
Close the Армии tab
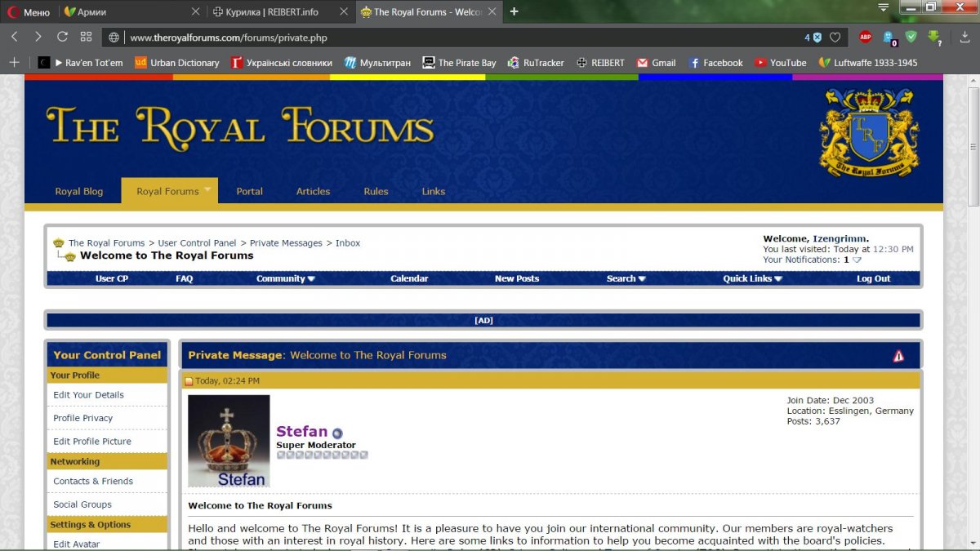pyautogui.click(x=195, y=12)
